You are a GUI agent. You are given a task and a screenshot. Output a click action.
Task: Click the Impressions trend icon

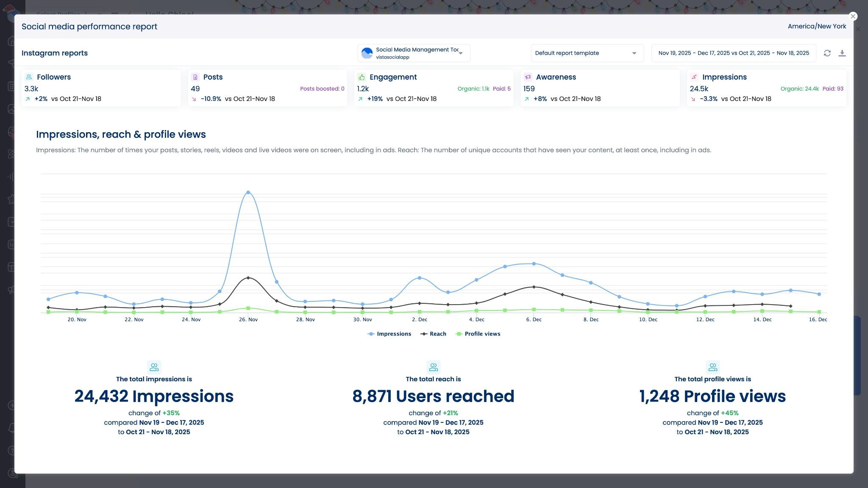click(694, 77)
